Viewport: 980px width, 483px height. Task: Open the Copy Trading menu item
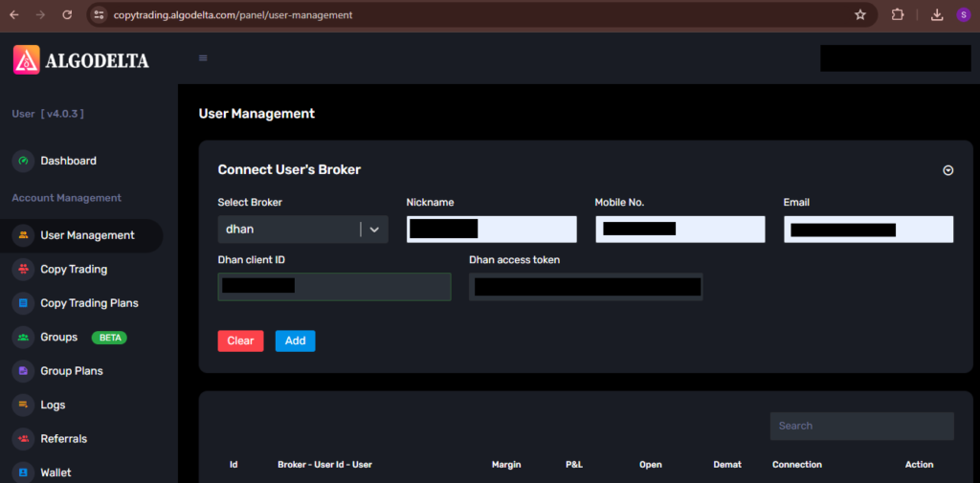tap(74, 270)
